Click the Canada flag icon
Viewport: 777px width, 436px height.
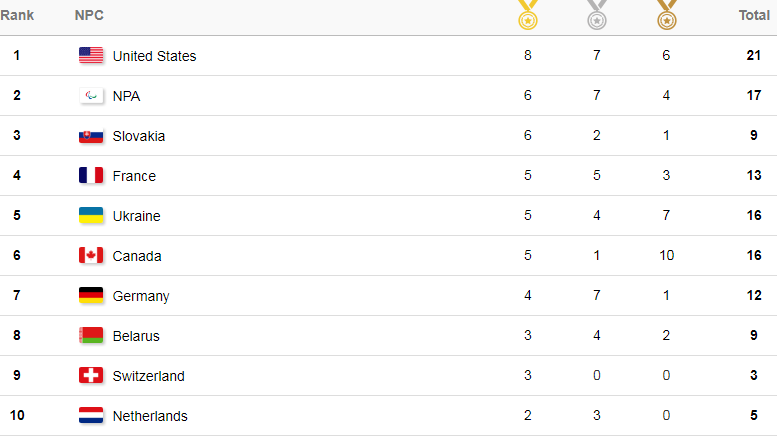91,256
